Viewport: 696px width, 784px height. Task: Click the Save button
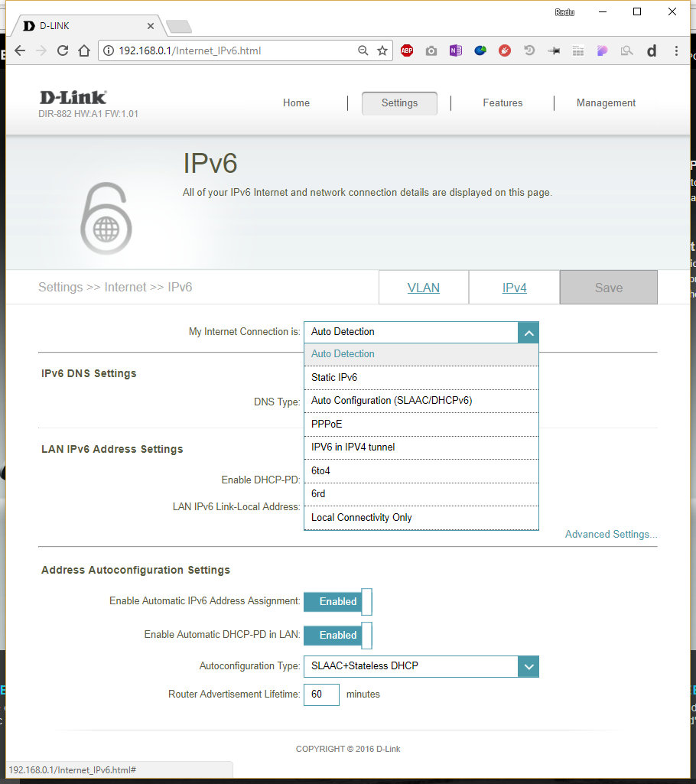[609, 288]
